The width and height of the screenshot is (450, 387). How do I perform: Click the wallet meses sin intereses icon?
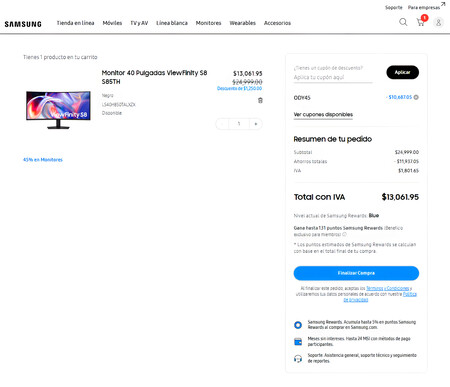[x=298, y=342]
